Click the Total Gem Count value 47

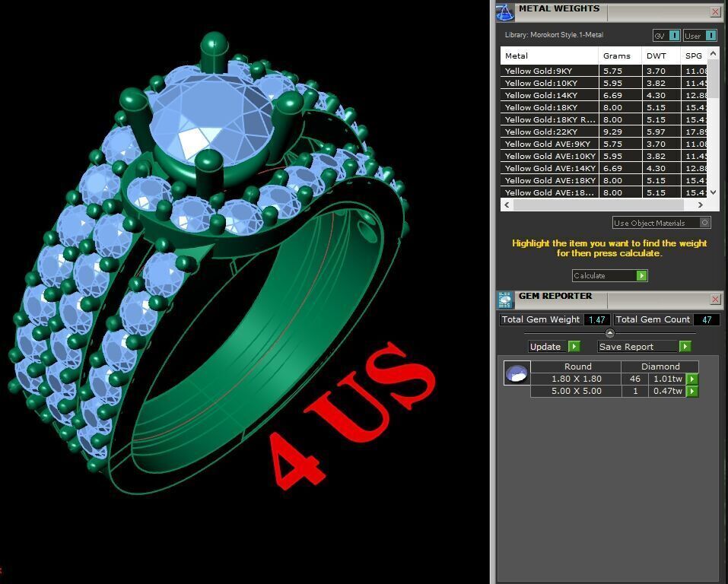[x=707, y=320]
